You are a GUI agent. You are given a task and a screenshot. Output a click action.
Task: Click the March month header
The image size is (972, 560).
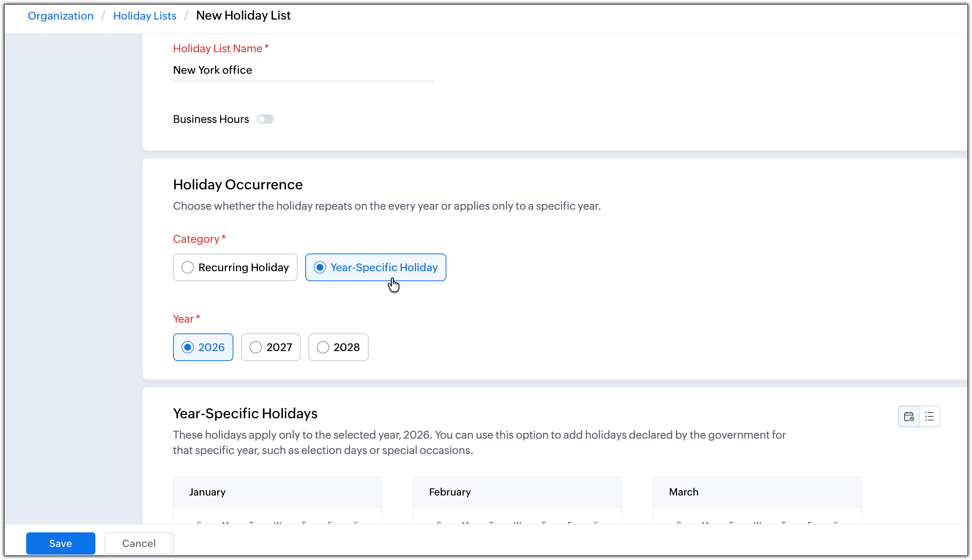[683, 492]
